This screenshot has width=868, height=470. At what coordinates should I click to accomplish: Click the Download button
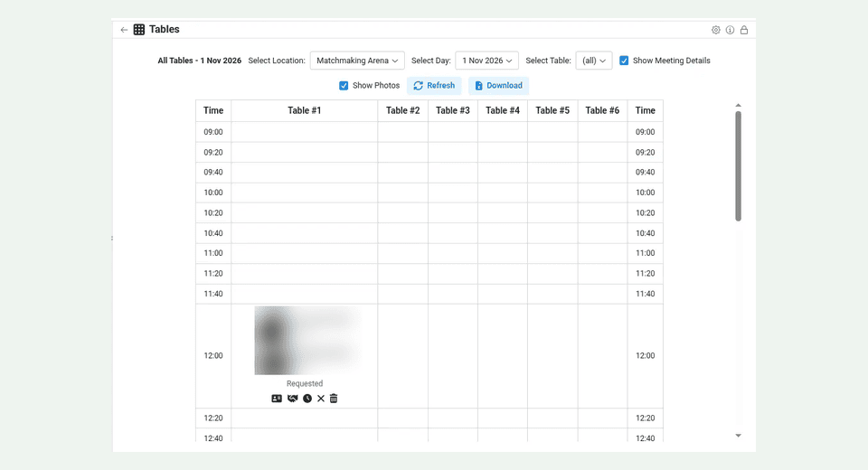(499, 85)
